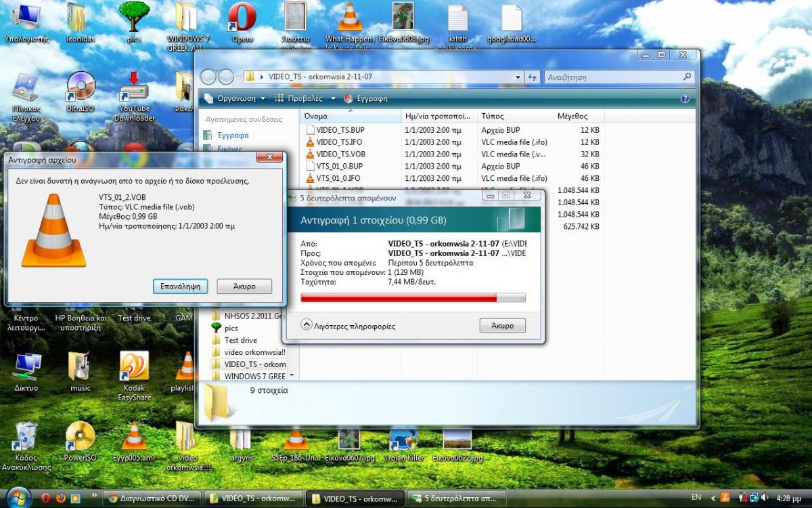Click Άκυρο in the Αντιγραφή αρχείου error dialog
Image resolution: width=812 pixels, height=508 pixels.
click(244, 287)
